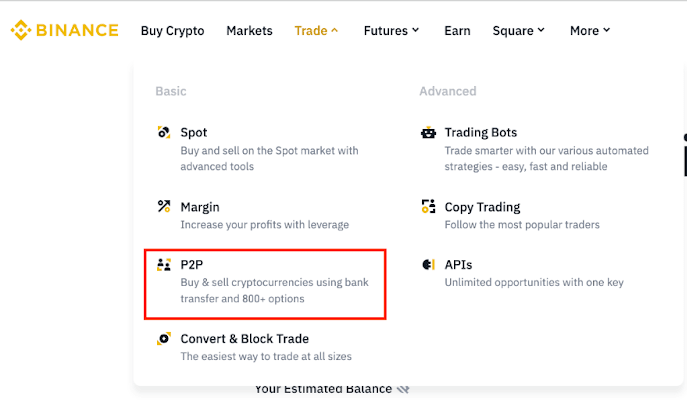Select Convert & Block Trade option
687x403 pixels.
(x=245, y=339)
